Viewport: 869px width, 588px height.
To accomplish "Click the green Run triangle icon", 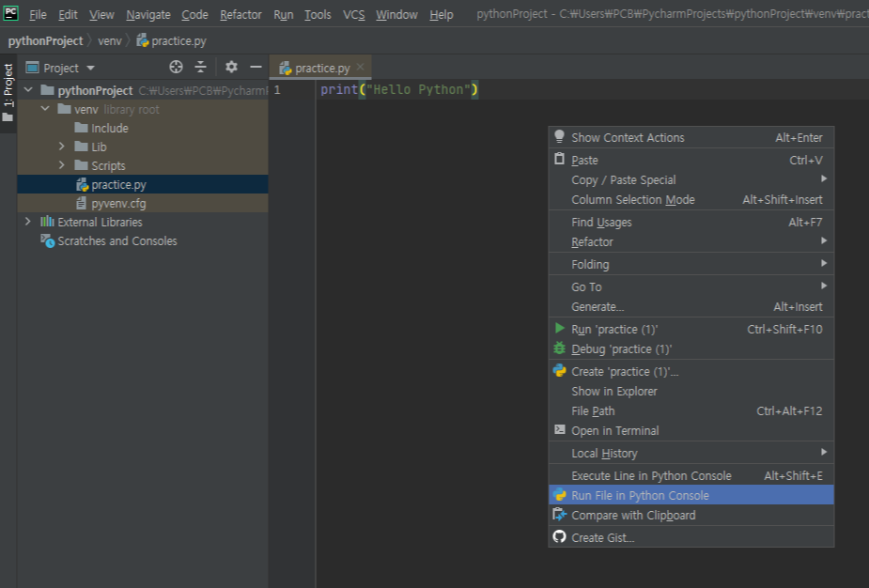I will 559,328.
